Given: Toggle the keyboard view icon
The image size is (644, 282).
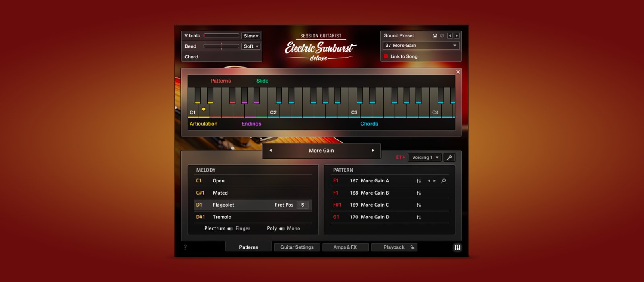Looking at the screenshot, I should click(x=457, y=247).
